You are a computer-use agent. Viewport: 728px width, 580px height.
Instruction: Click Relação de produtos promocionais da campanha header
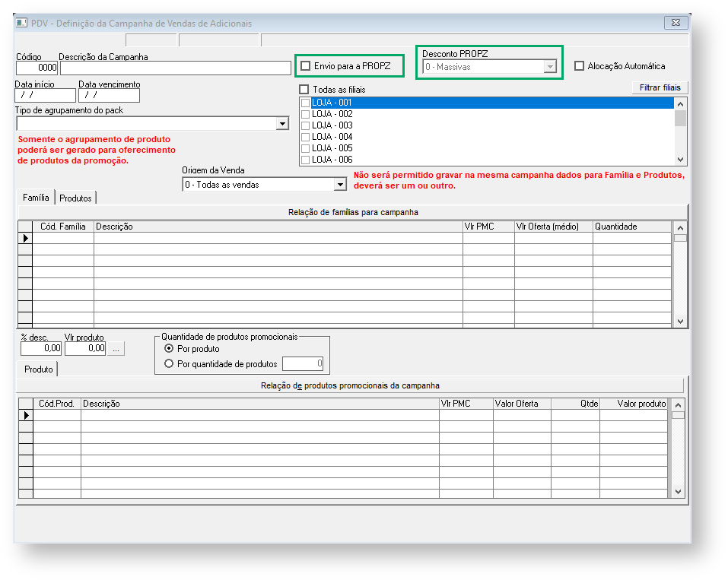(350, 385)
